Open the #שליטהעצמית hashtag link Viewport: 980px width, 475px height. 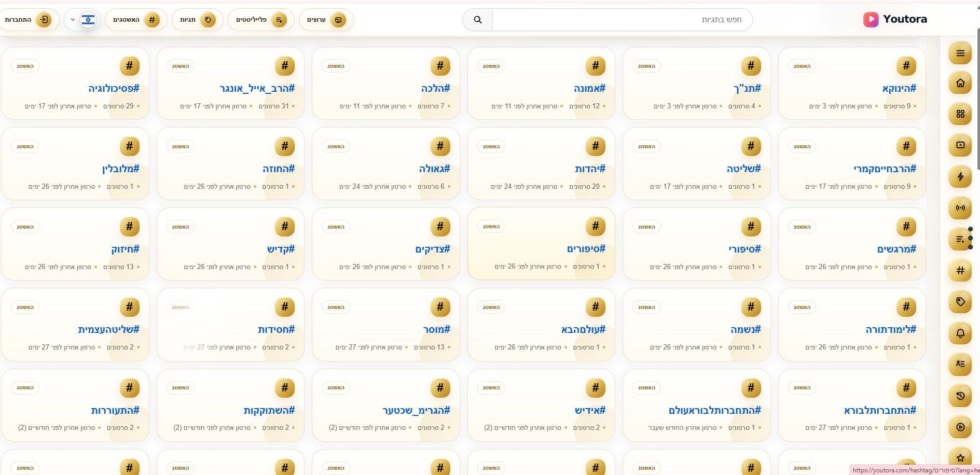click(108, 330)
